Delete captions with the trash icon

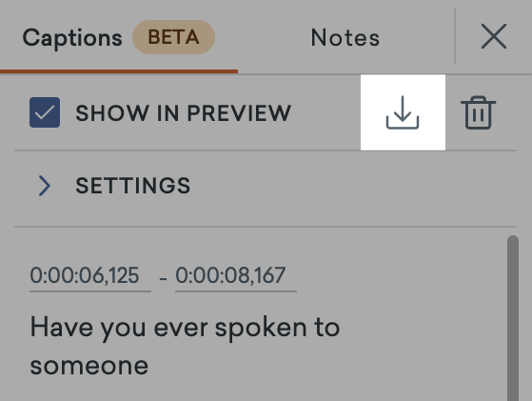[478, 112]
